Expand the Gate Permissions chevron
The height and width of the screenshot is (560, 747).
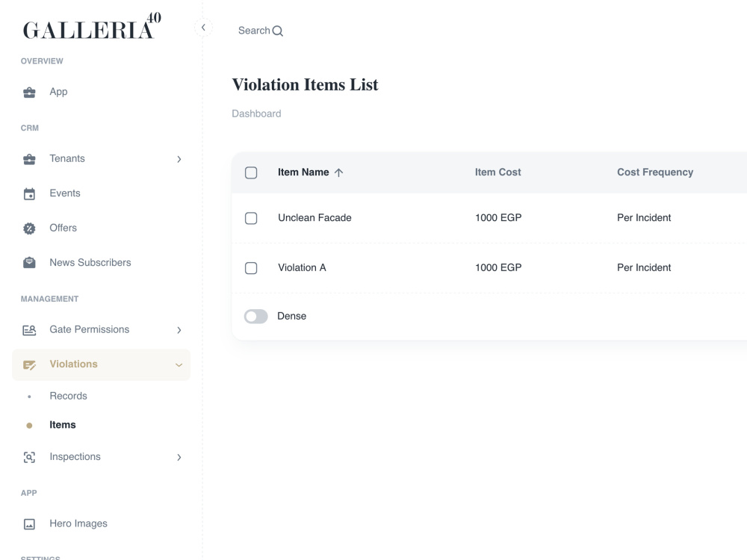coord(179,330)
